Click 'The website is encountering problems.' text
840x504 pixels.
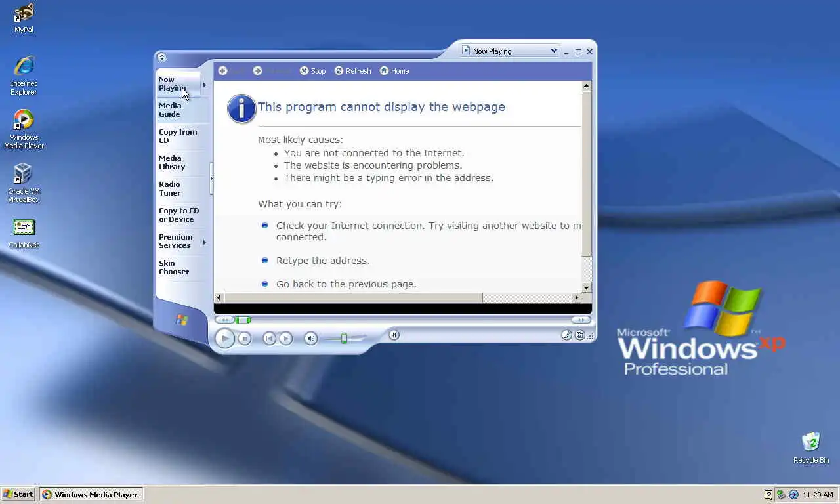point(373,165)
